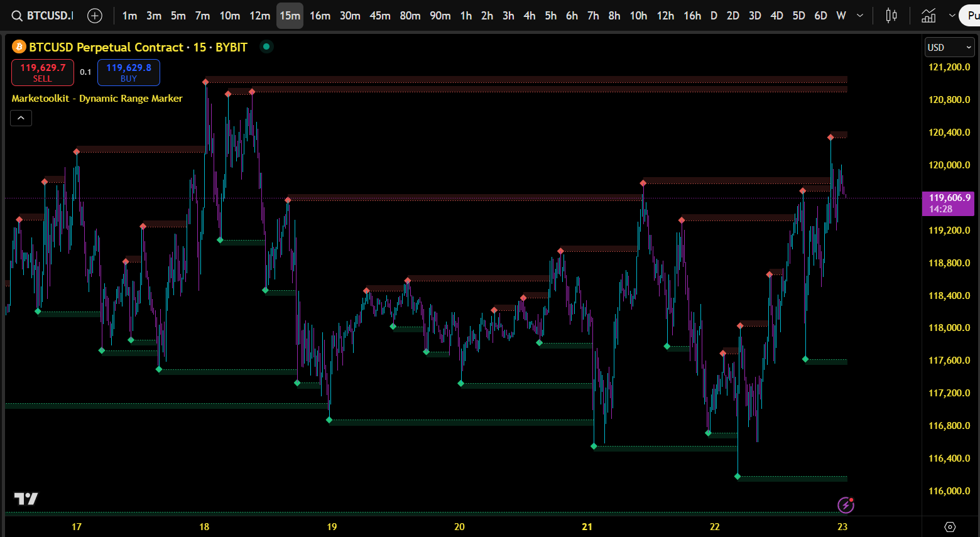This screenshot has width=980, height=537.
Task: Switch to the 1h timeframe
Action: click(465, 16)
